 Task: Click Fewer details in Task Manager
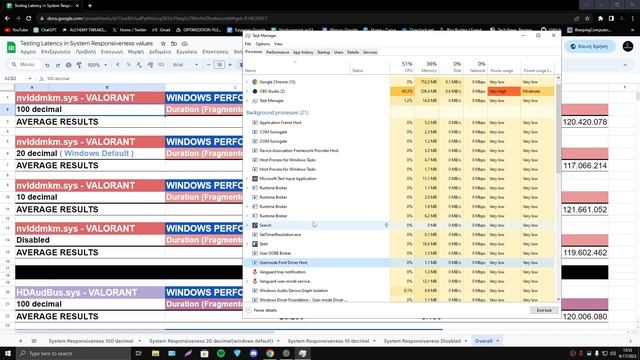click(x=261, y=310)
